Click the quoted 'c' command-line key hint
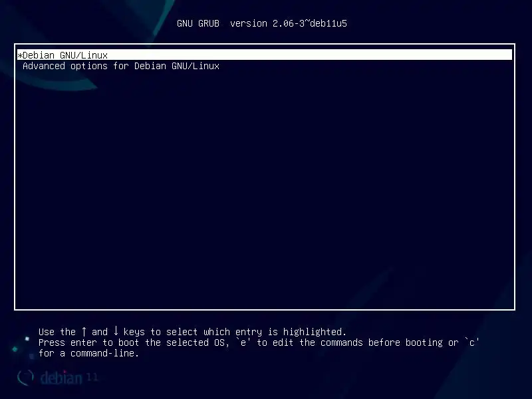Screen dimensions: 532x399 click(x=472, y=342)
